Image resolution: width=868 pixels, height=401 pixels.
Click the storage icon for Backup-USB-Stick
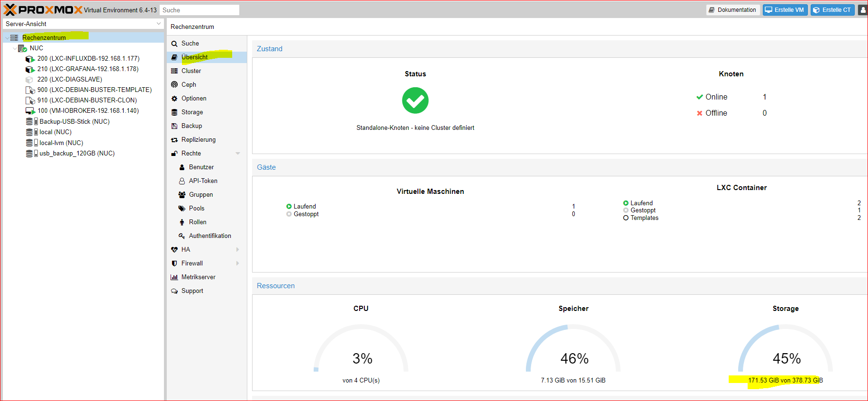[x=32, y=122]
